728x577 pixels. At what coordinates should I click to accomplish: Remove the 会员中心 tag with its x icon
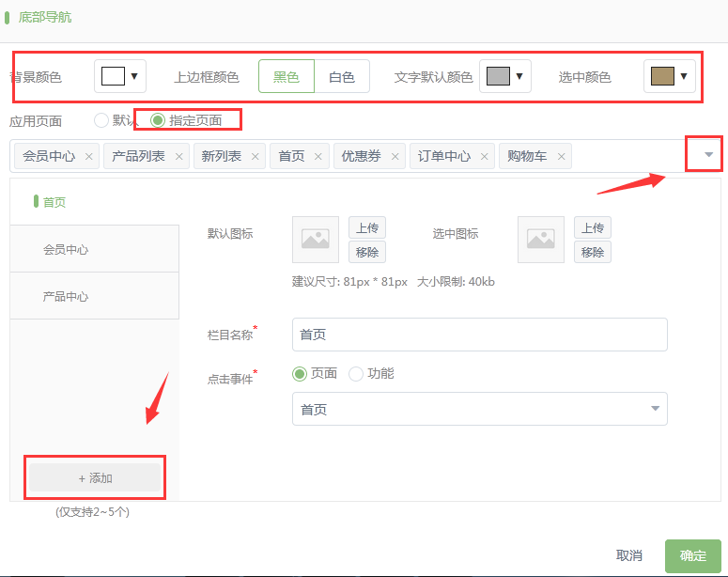pyautogui.click(x=89, y=157)
